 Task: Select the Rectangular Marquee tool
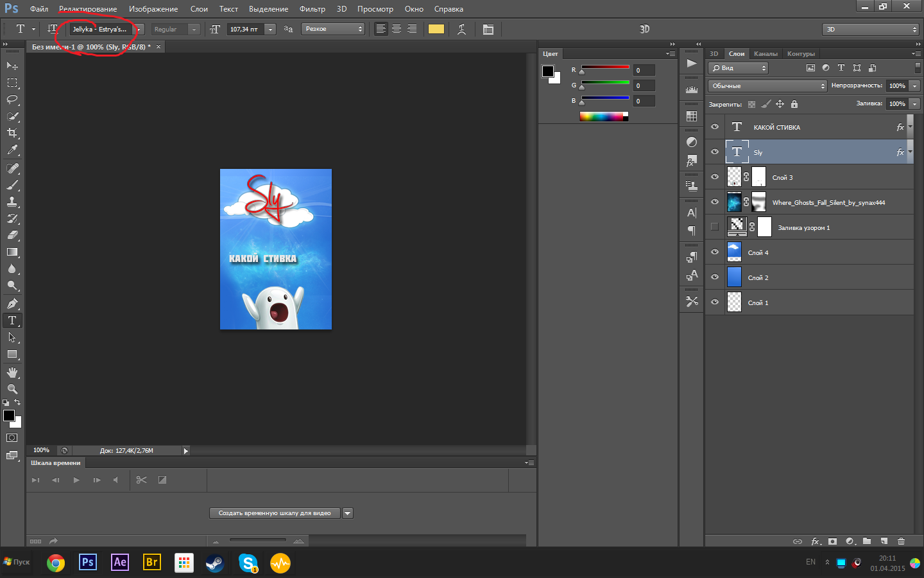tap(12, 83)
